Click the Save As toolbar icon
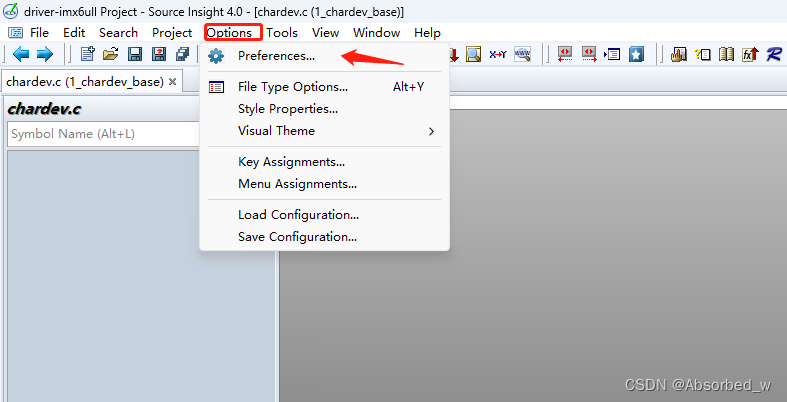The height and width of the screenshot is (402, 787). coord(159,54)
